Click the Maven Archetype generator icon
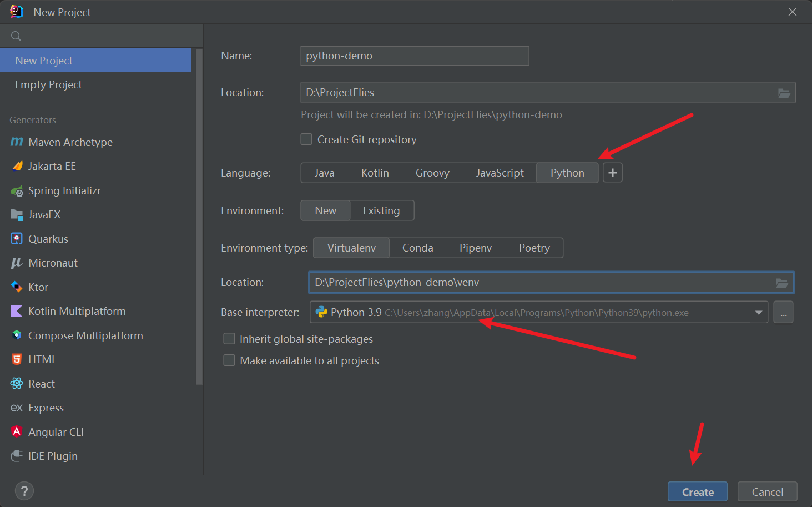 coord(17,142)
